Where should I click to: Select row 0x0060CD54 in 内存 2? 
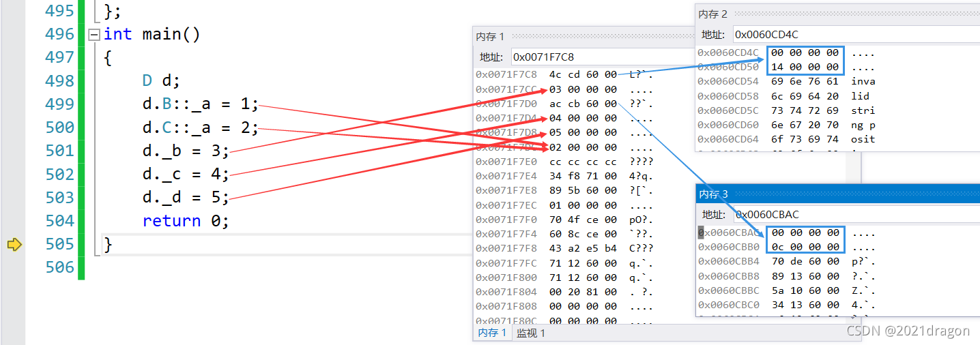pos(787,81)
